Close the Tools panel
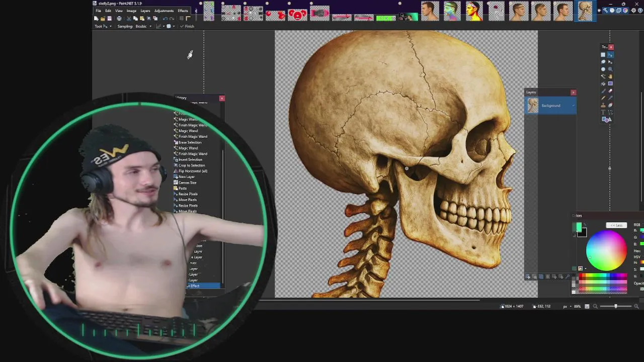Screen dimensions: 644x362 (x=611, y=47)
